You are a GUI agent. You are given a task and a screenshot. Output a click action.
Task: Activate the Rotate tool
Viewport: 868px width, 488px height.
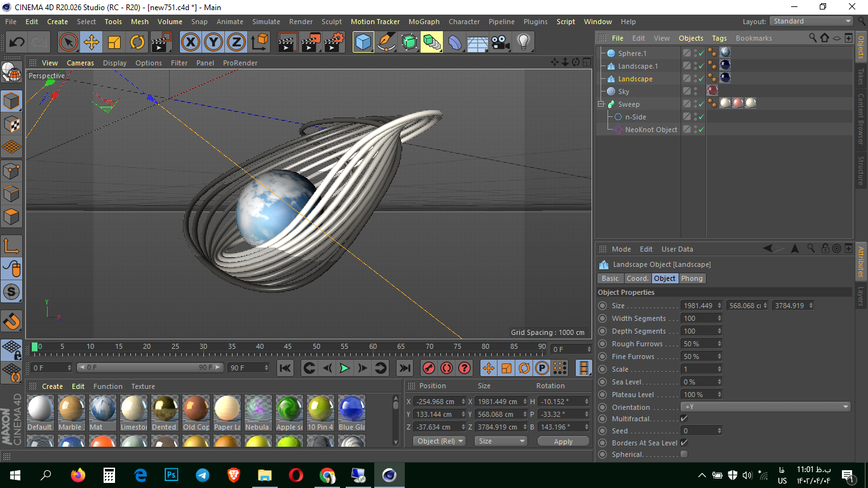pos(137,43)
